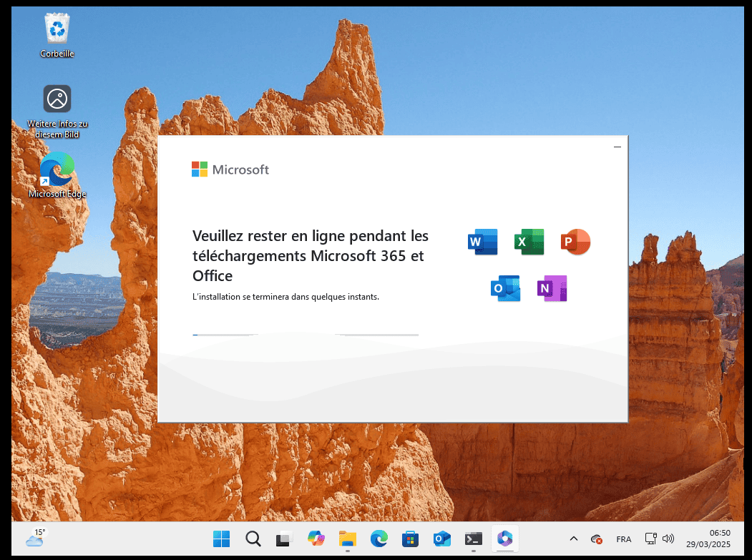Open taskbar Search
752x560 pixels.
click(x=253, y=539)
